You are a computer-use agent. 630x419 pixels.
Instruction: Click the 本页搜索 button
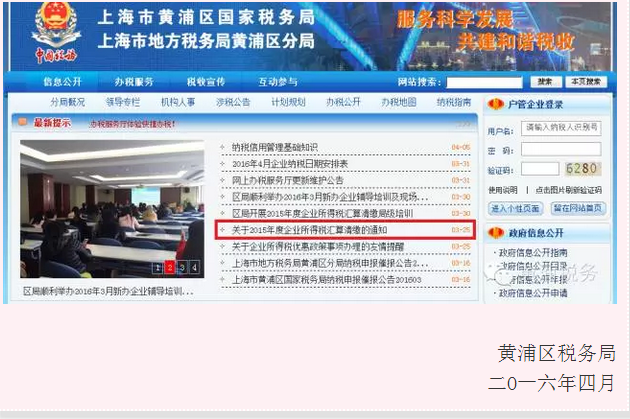pos(586,82)
